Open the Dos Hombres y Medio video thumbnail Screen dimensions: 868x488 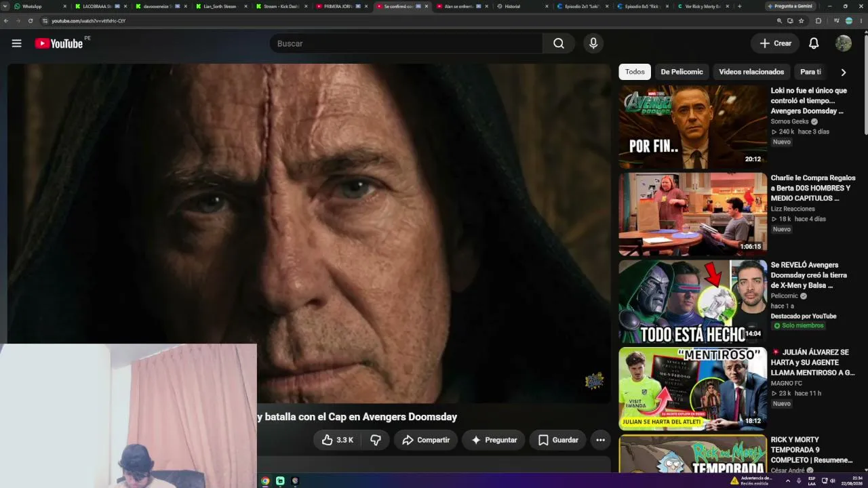tap(692, 214)
